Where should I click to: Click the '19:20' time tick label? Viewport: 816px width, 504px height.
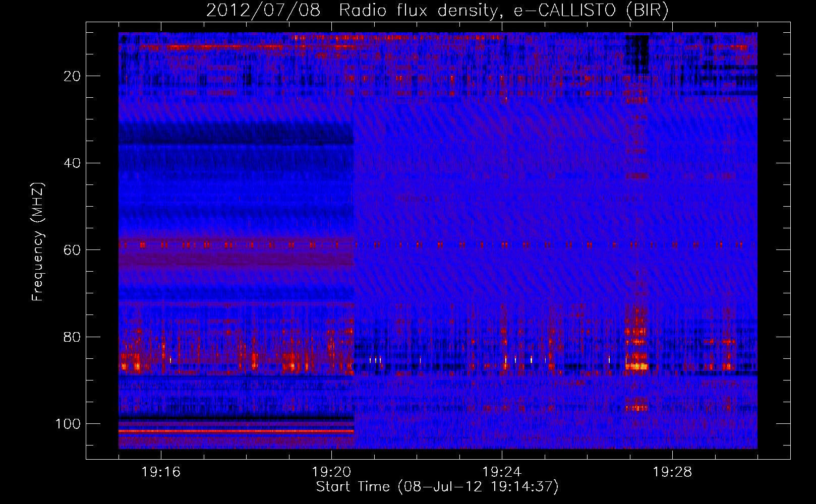click(x=331, y=472)
